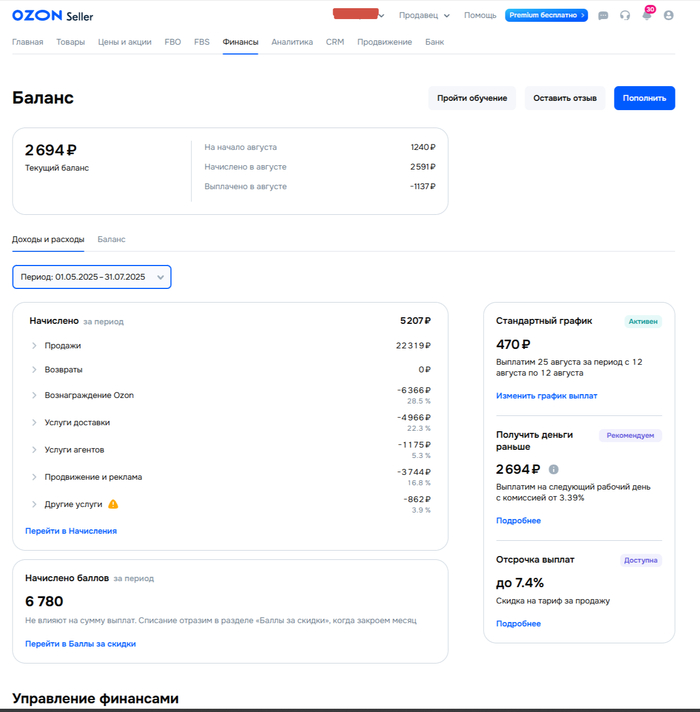The image size is (700, 712).
Task: Expand the Вознаграждение Ozon row
Action: point(34,395)
